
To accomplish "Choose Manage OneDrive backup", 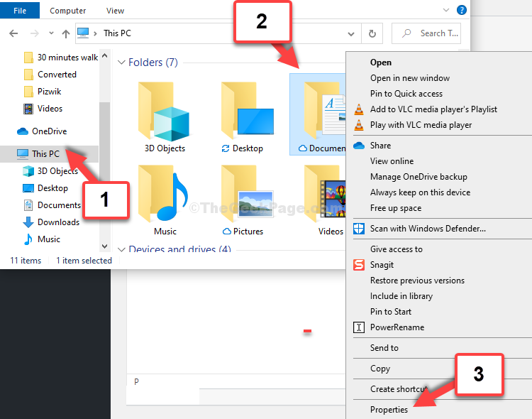I will click(419, 177).
